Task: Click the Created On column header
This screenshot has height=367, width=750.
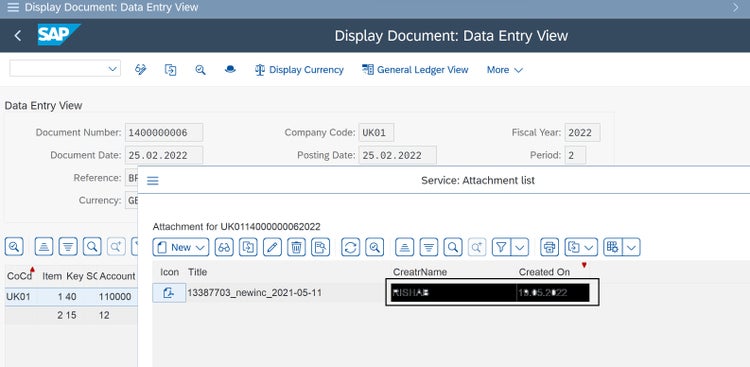Action: (x=544, y=272)
